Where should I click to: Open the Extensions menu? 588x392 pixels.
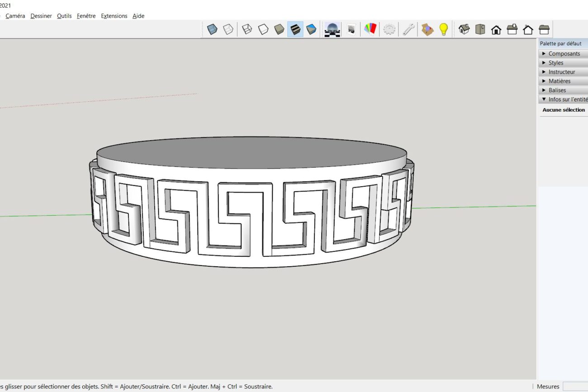click(114, 16)
